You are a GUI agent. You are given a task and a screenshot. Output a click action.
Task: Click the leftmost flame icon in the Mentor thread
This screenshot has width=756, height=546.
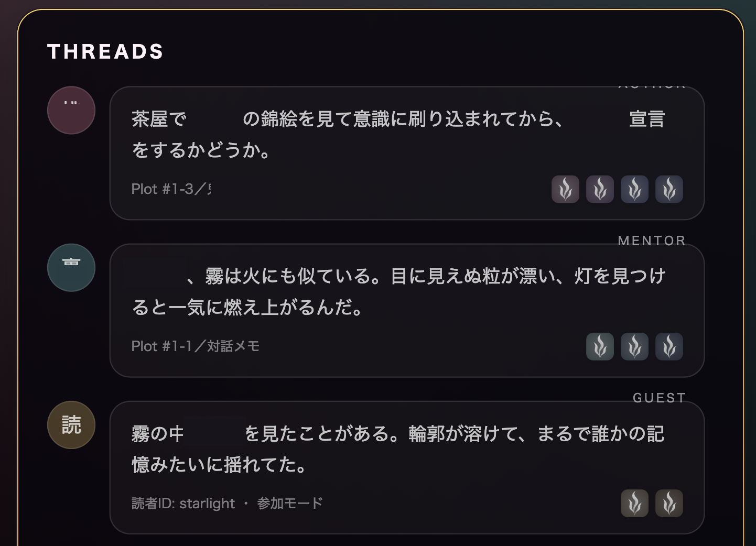tap(600, 346)
